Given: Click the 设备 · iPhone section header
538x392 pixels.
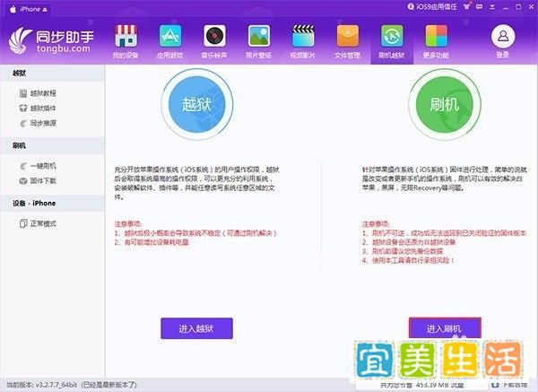Looking at the screenshot, I should point(52,203).
